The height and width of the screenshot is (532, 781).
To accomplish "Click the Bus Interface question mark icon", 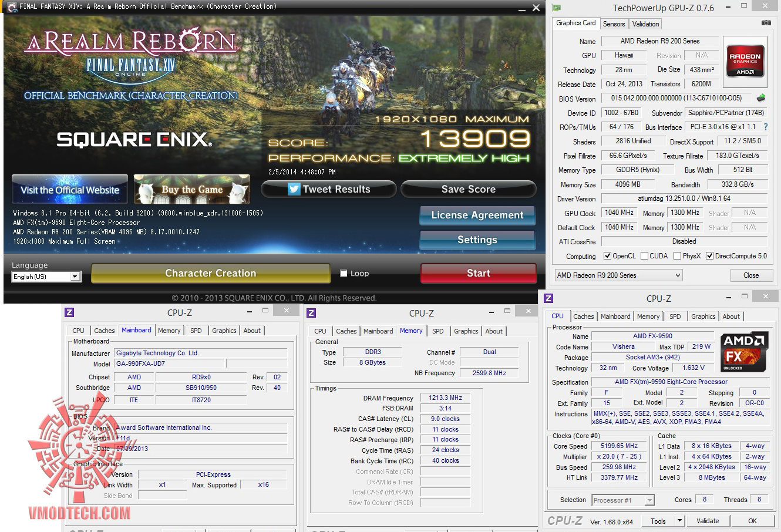I will (x=765, y=127).
